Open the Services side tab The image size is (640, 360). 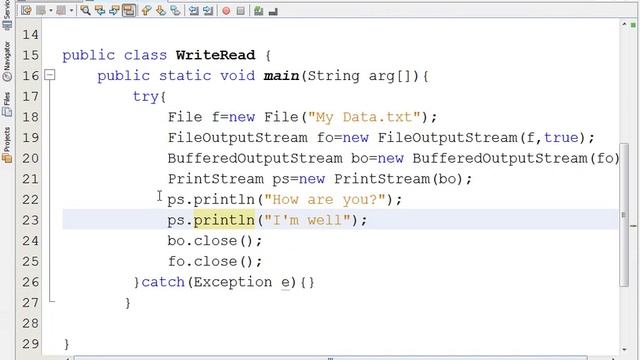7,15
